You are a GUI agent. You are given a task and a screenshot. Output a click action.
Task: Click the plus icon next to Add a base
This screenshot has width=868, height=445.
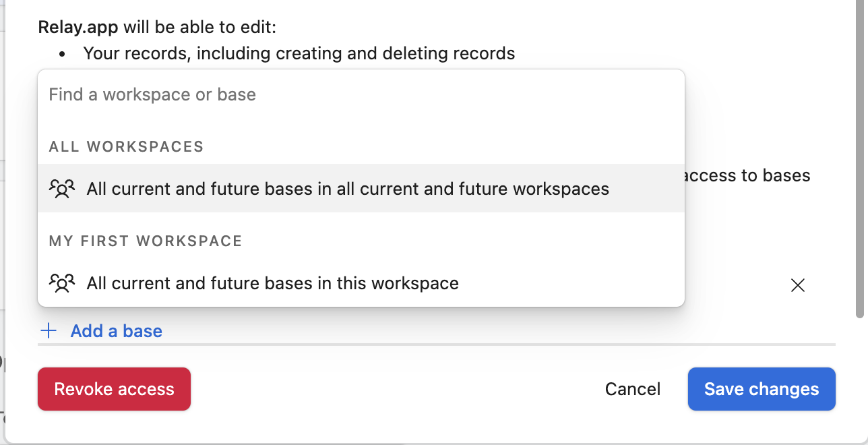pyautogui.click(x=48, y=330)
